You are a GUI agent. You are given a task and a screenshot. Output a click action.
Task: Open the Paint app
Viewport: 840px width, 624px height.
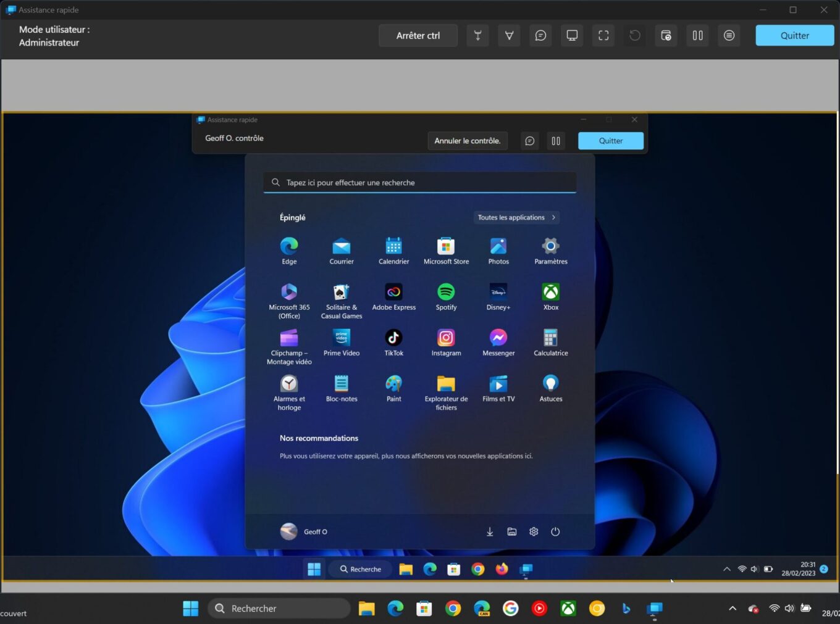[x=394, y=388]
